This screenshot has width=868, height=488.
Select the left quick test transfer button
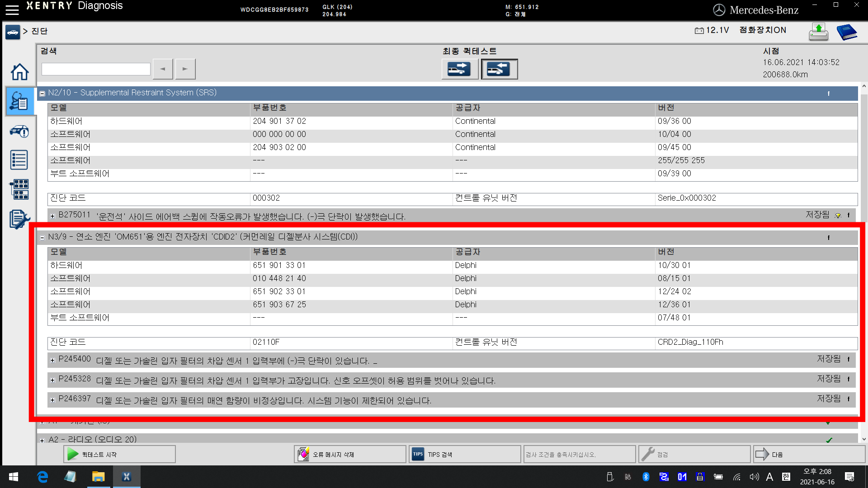[459, 69]
